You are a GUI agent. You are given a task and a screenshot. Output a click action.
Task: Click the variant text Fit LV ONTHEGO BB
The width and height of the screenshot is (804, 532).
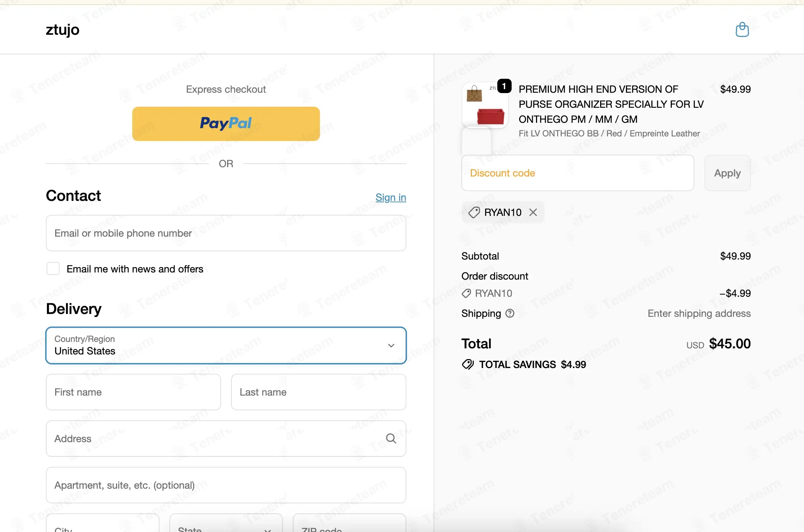coord(609,134)
